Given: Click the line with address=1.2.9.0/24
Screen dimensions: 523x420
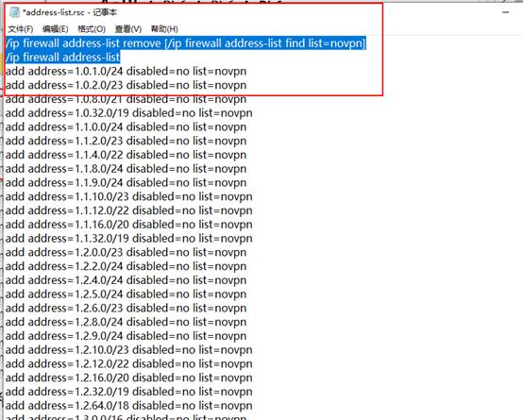Looking at the screenshot, I should (127, 336).
